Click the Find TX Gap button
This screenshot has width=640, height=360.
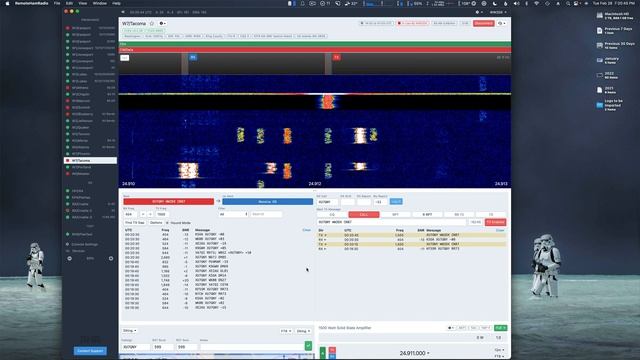click(x=135, y=223)
